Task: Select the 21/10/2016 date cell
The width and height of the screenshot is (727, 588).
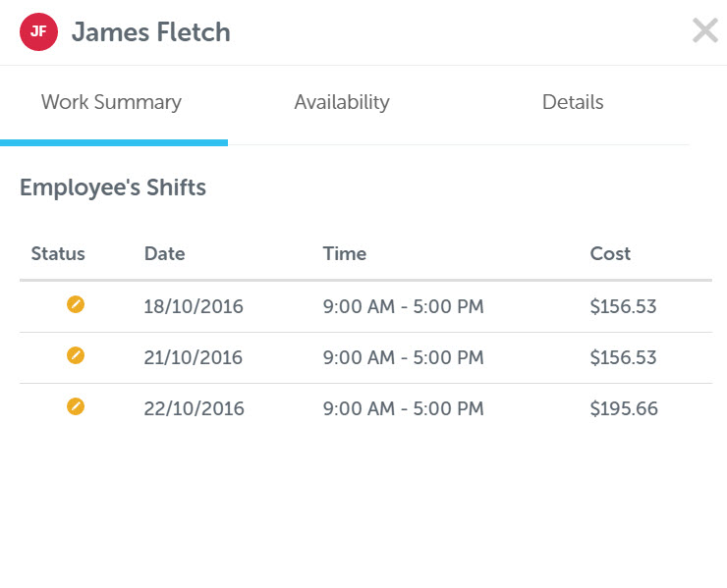Action: (193, 357)
